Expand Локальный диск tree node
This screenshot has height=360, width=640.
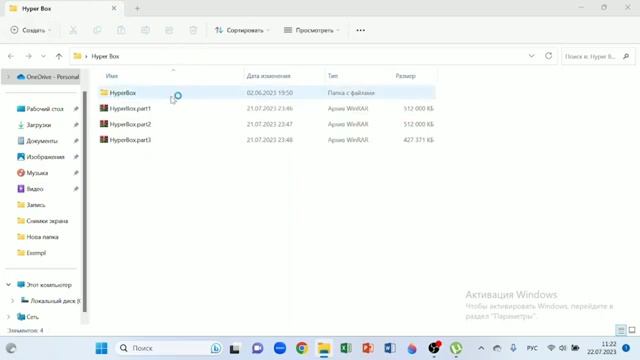(x=13, y=300)
